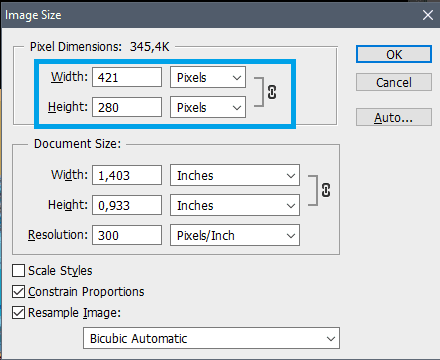Image resolution: width=440 pixels, height=360 pixels.
Task: Click the pixel Height field showing 280
Action: [127, 107]
